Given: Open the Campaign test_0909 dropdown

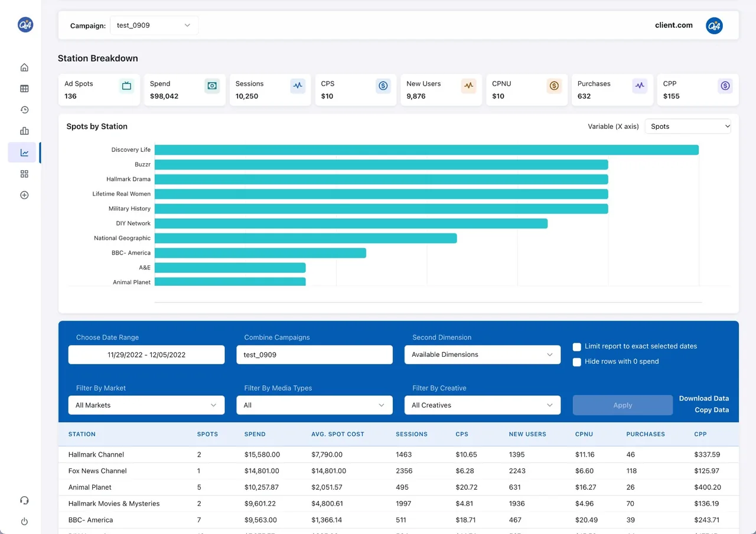Looking at the screenshot, I should [154, 25].
